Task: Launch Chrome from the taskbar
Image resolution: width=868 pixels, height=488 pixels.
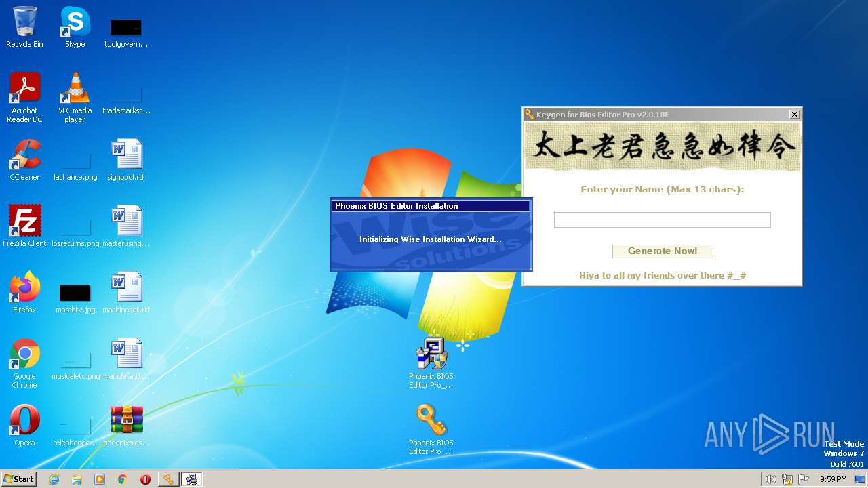Action: [x=123, y=479]
